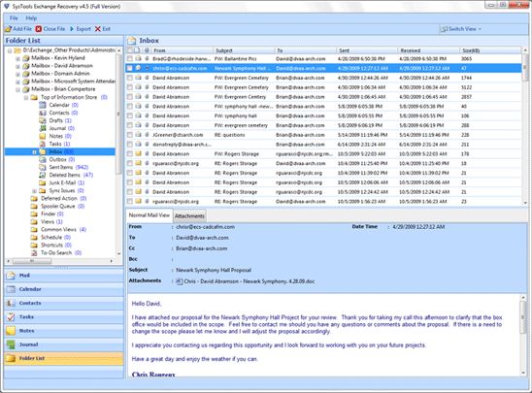Tick checkbox for JGreener RE: questions email

(130, 135)
